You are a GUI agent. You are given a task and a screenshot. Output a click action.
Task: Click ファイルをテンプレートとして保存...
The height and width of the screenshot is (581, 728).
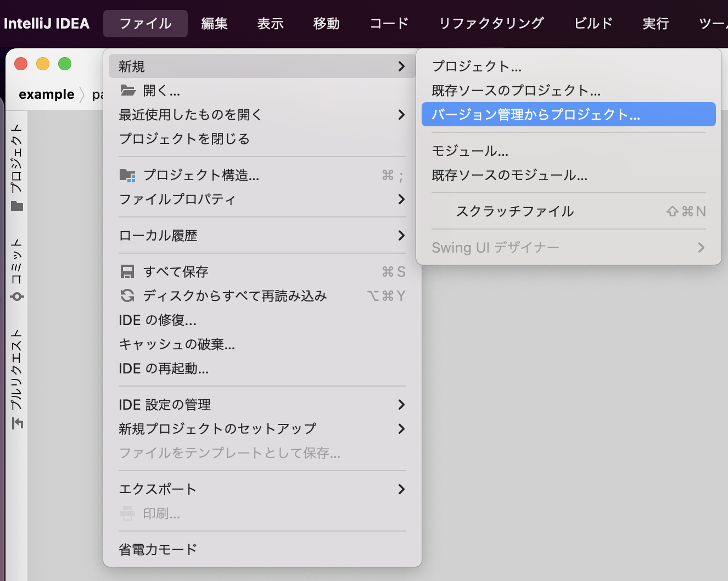pyautogui.click(x=262, y=453)
